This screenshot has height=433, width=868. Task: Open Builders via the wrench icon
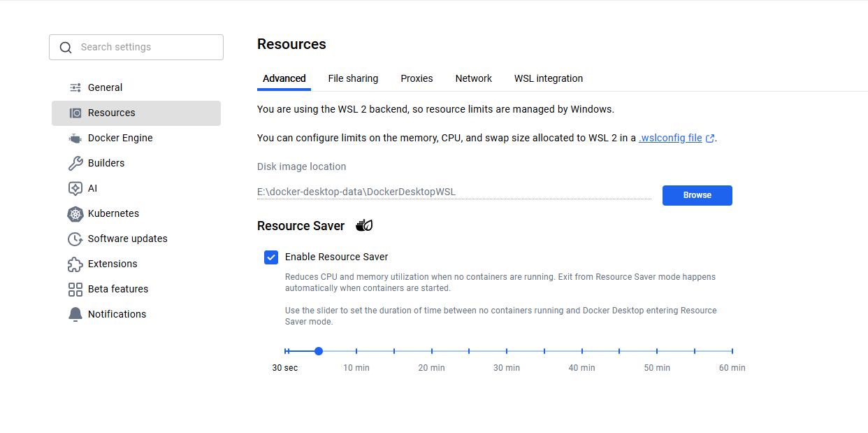tap(75, 163)
